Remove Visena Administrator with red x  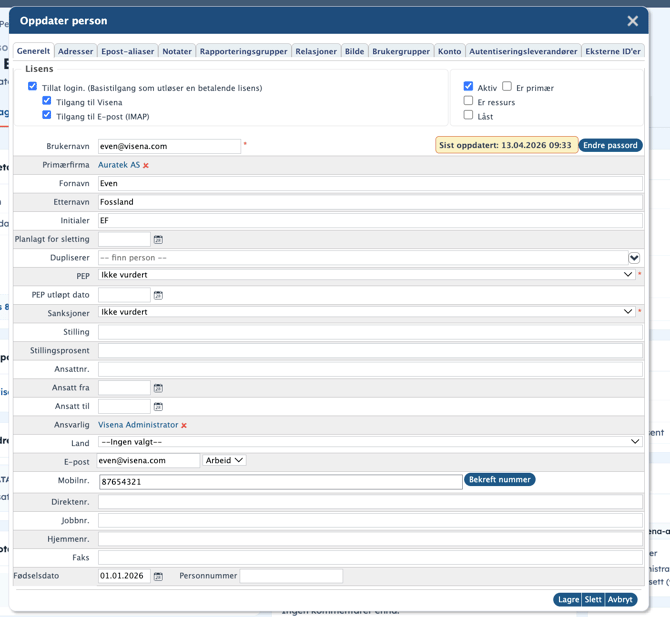[184, 425]
